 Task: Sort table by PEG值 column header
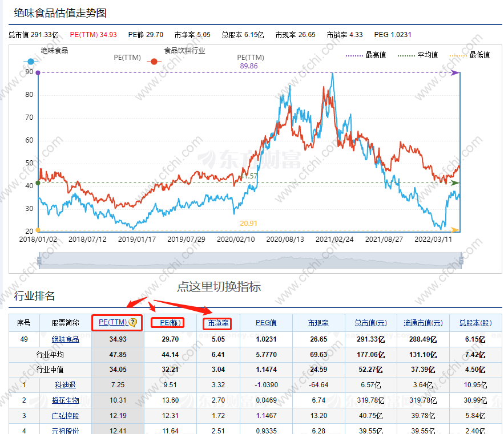[266, 323]
